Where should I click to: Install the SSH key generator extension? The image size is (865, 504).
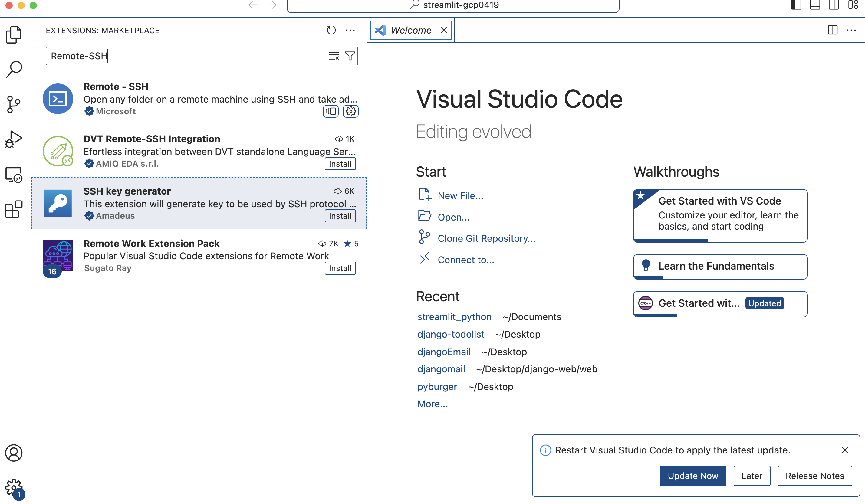340,216
